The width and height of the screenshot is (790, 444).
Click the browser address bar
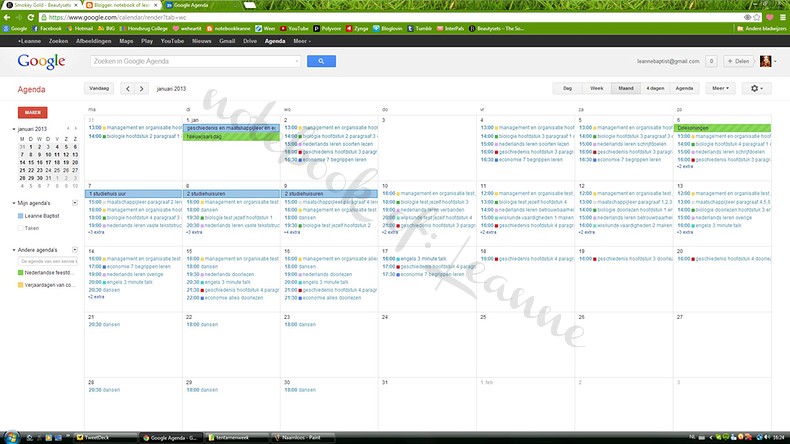(393, 17)
